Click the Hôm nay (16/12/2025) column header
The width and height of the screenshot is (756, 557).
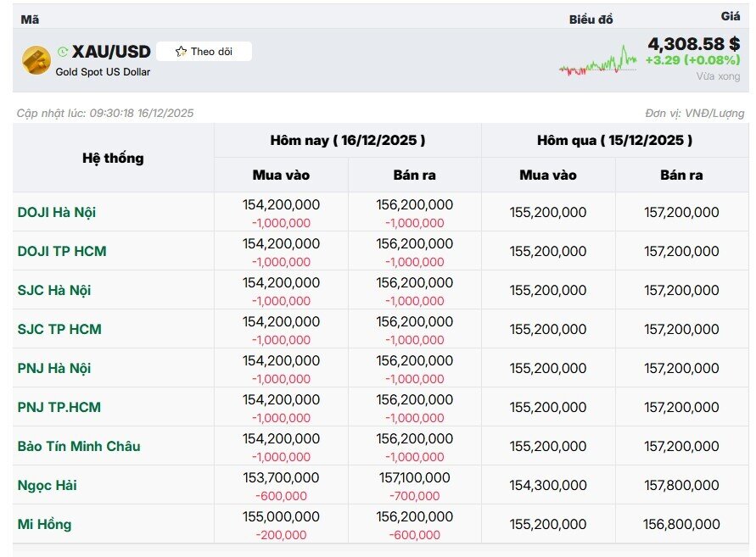[x=348, y=140]
